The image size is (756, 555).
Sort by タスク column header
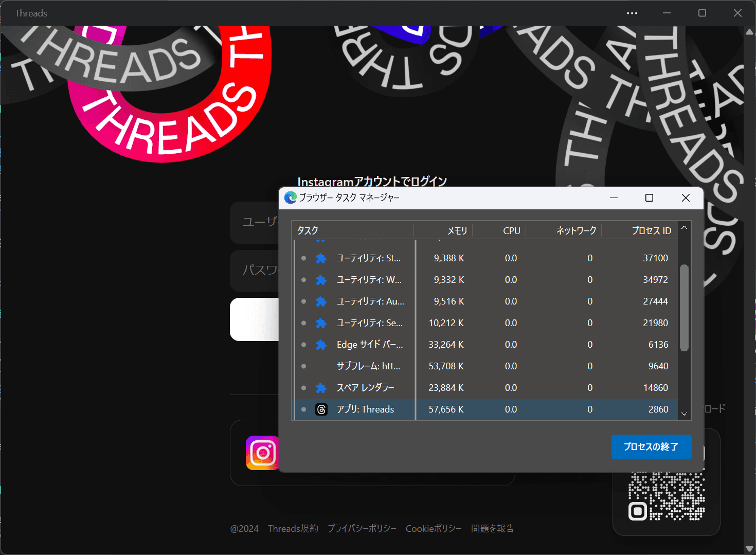coord(353,230)
